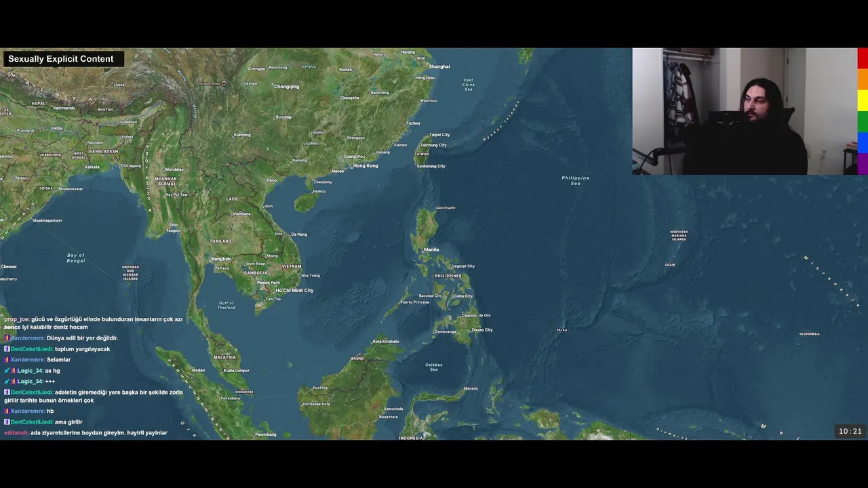The height and width of the screenshot is (488, 868).
Task: Click the Andaman and Nicobar Islands label
Action: [x=131, y=272]
